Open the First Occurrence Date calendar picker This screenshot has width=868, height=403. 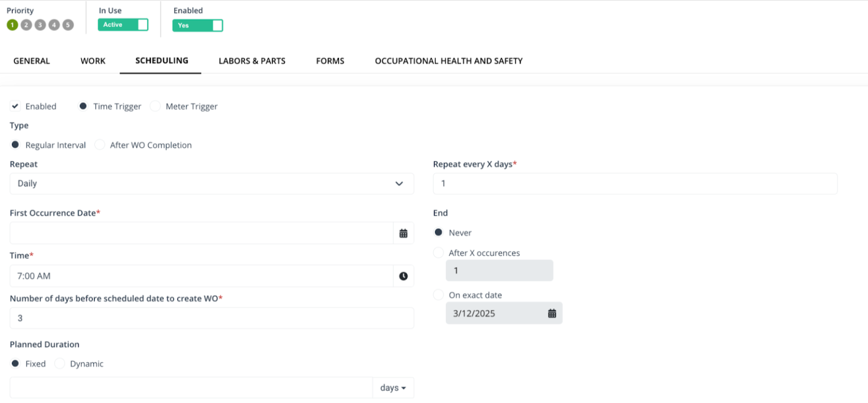pyautogui.click(x=403, y=233)
